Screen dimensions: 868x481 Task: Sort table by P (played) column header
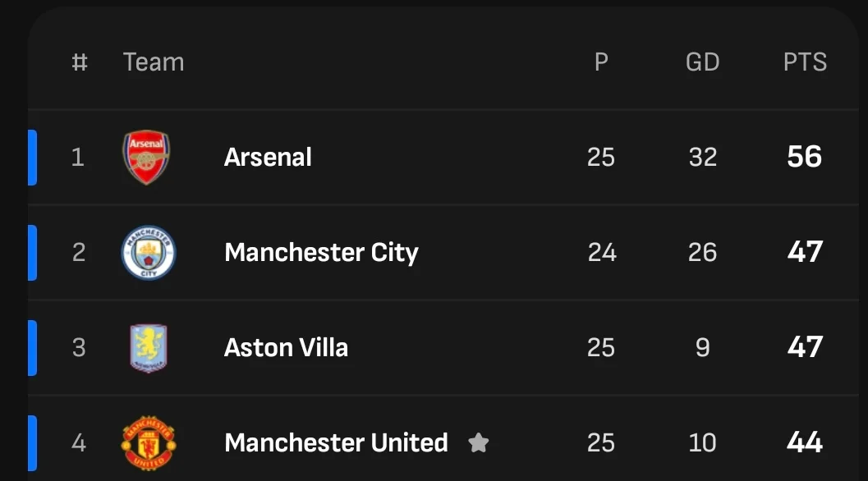click(601, 62)
